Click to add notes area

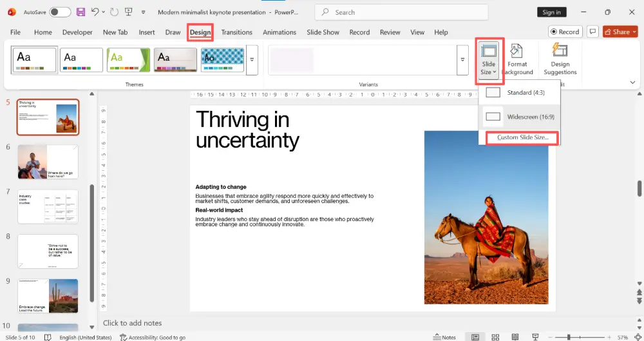click(132, 324)
